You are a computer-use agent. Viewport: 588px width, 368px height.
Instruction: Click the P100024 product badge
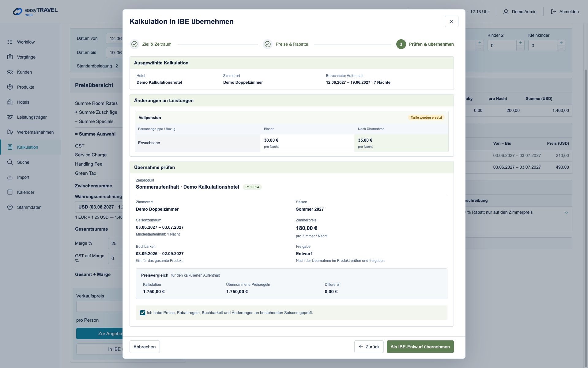point(252,187)
